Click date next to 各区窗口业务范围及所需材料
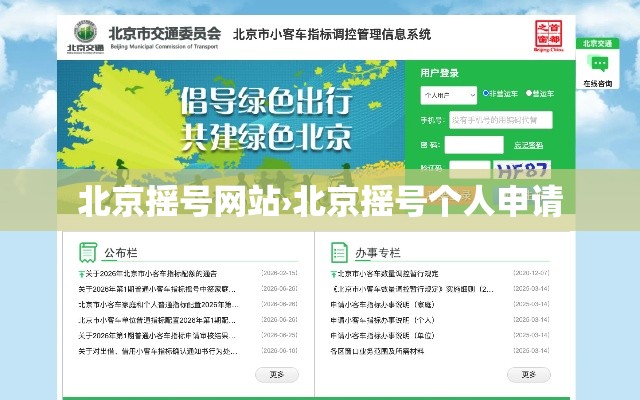 click(x=531, y=351)
